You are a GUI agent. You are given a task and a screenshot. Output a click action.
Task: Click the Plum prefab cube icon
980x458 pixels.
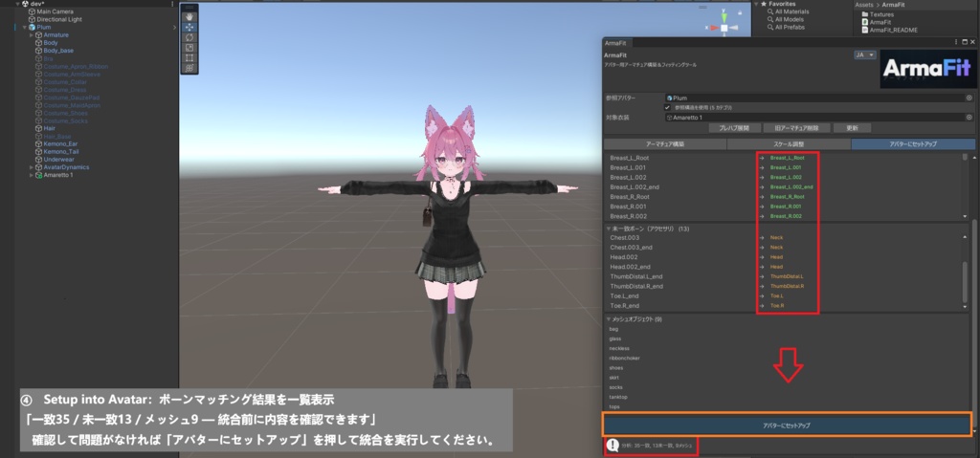32,28
